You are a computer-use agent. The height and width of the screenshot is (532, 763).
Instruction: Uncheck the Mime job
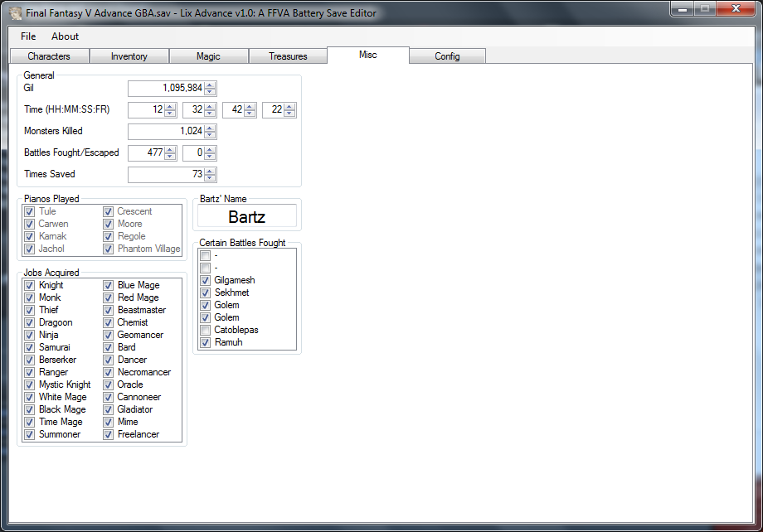click(108, 422)
